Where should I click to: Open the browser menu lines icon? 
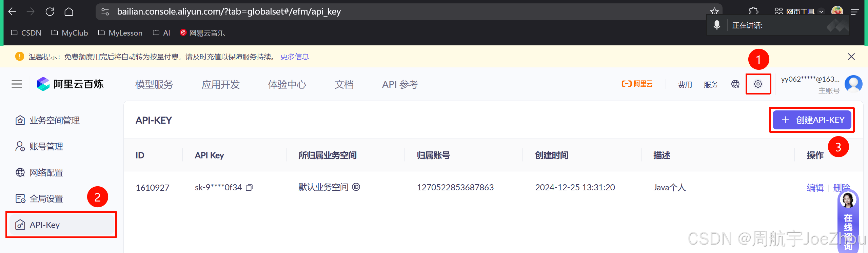coord(855,12)
